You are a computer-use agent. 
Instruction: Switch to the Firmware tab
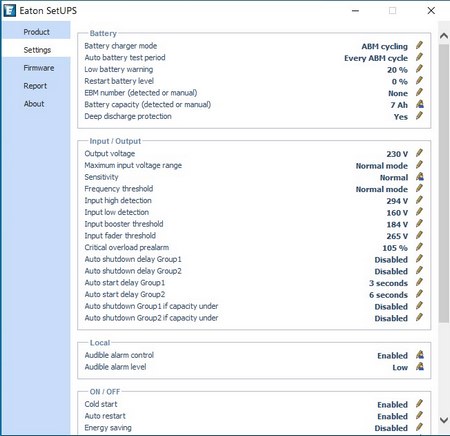pyautogui.click(x=39, y=68)
